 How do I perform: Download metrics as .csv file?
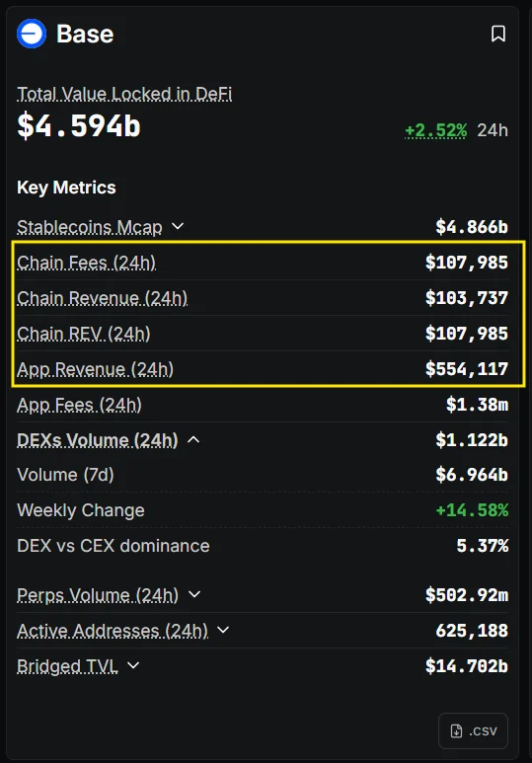point(473,730)
